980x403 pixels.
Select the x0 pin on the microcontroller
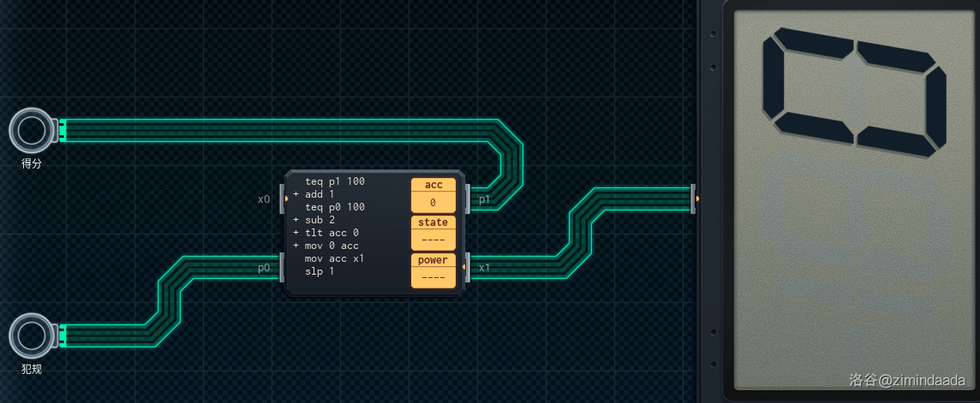pos(283,199)
